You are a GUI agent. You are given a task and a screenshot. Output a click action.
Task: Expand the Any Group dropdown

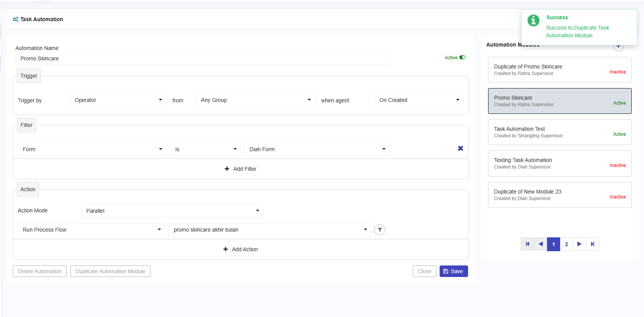(x=255, y=100)
